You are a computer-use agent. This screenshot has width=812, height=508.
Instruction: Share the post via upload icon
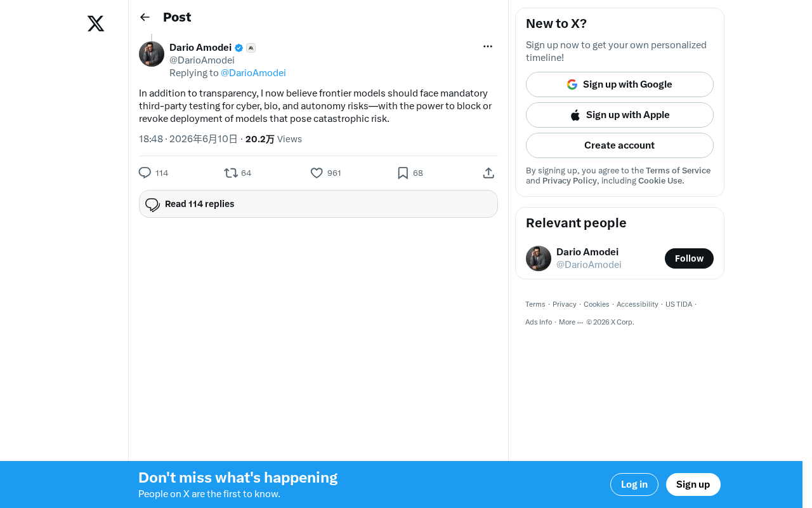click(x=488, y=173)
